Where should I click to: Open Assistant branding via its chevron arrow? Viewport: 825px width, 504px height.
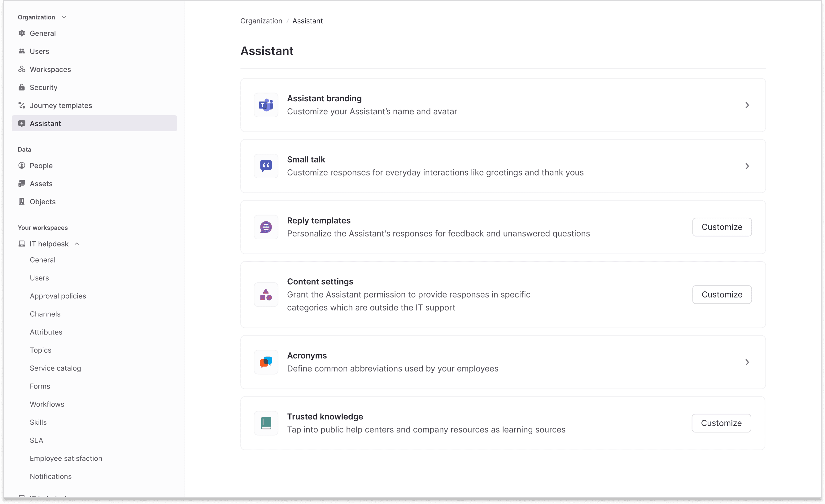click(747, 105)
